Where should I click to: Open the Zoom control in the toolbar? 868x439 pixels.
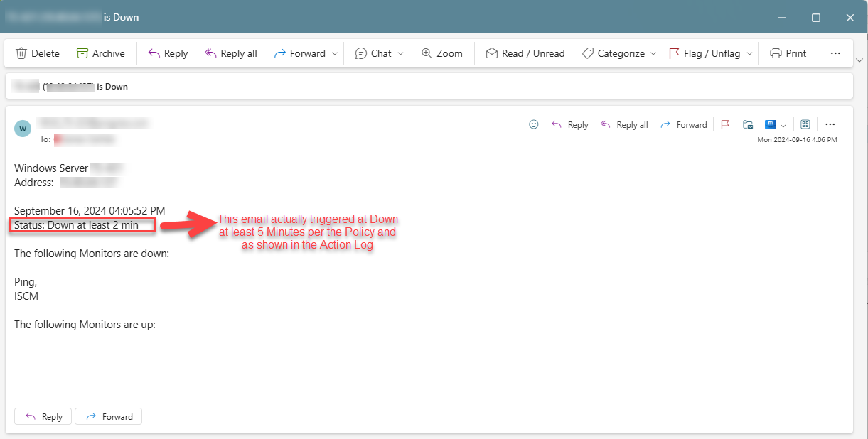(441, 53)
